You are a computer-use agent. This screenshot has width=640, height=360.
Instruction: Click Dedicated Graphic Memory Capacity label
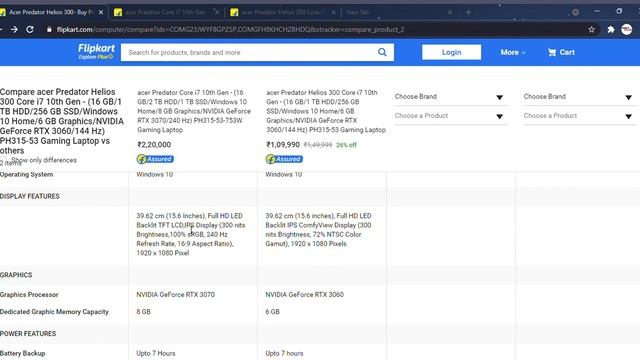click(54, 311)
